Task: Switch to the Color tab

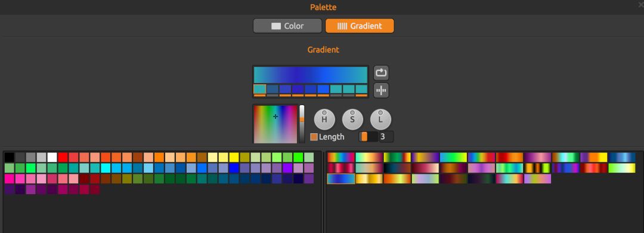Action: point(287,26)
